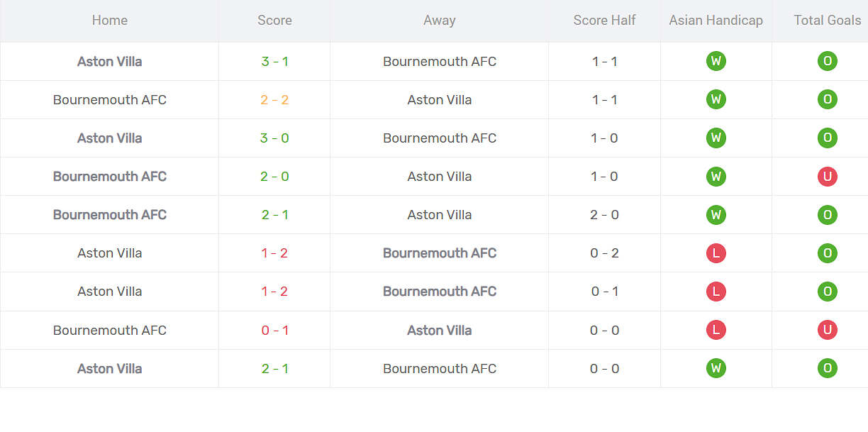This screenshot has height=432, width=868.
Task: Open the orange 2 - 2 score link
Action: (x=274, y=99)
